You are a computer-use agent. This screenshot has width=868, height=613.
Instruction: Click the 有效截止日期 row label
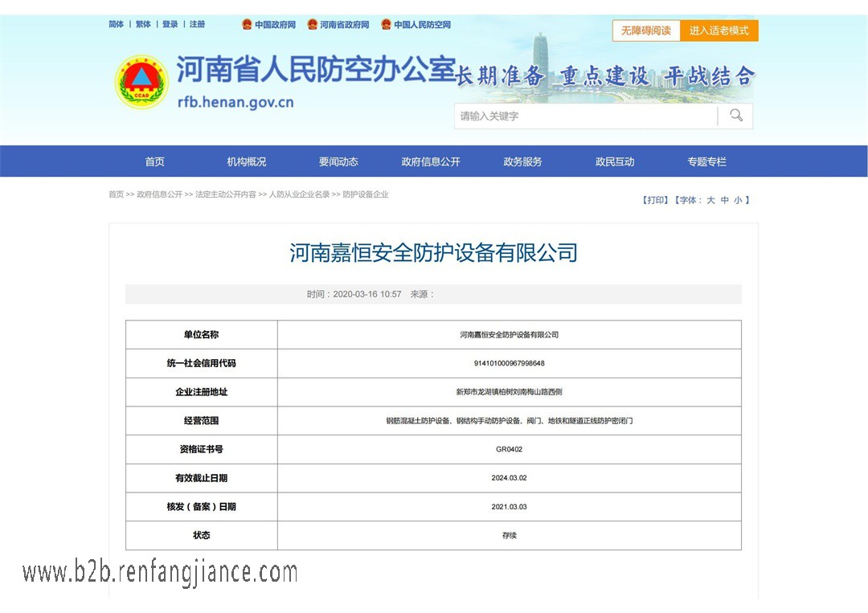[202, 478]
